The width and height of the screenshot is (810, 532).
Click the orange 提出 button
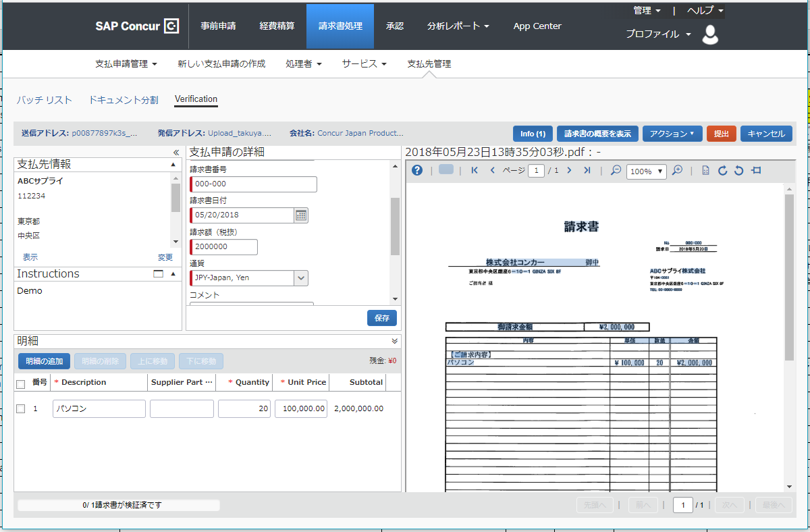tap(721, 134)
